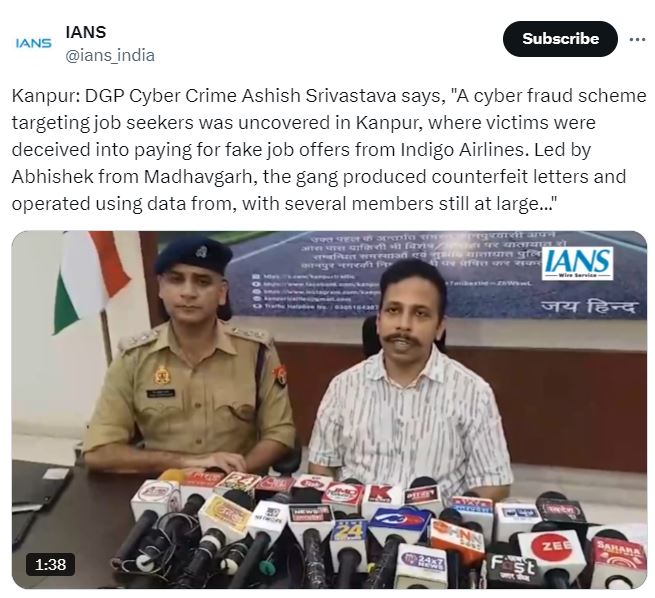
Task: Click the HNN orange microphone logo
Action: pos(456,536)
